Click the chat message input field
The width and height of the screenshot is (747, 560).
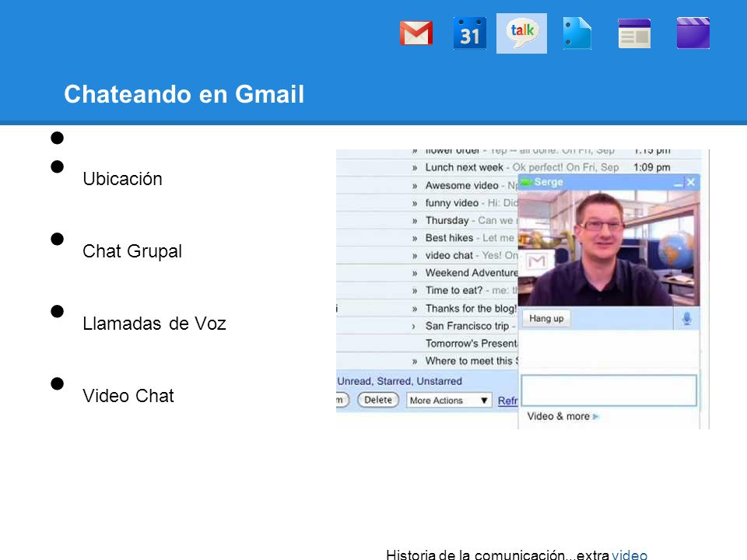608,390
